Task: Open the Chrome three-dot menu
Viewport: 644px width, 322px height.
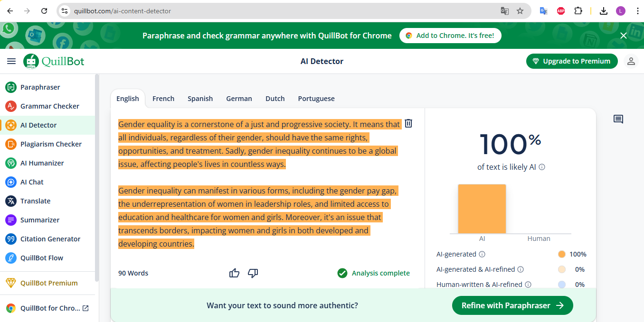Action: coord(637,11)
